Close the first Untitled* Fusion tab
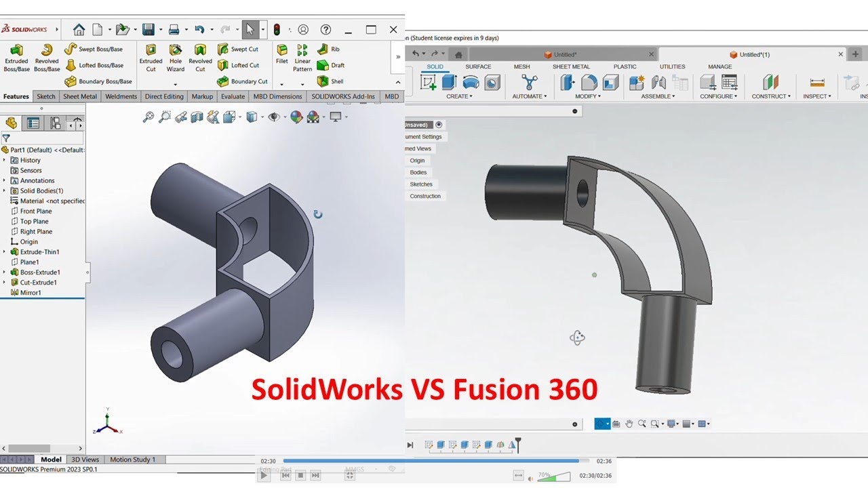This screenshot has width=868, height=488. pyautogui.click(x=652, y=54)
